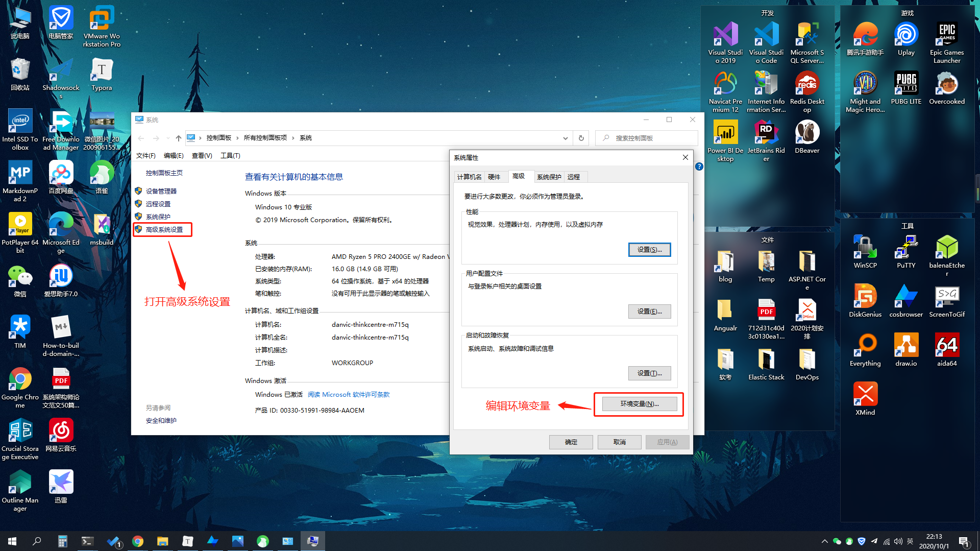
Task: Open Navicat Premium 12 icon
Action: pyautogui.click(x=725, y=92)
